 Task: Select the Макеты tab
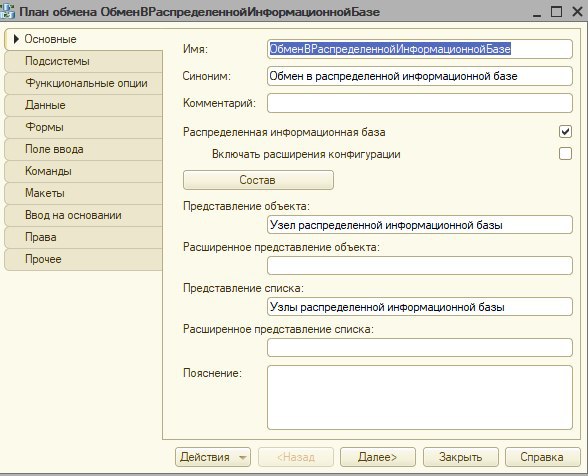[83, 193]
